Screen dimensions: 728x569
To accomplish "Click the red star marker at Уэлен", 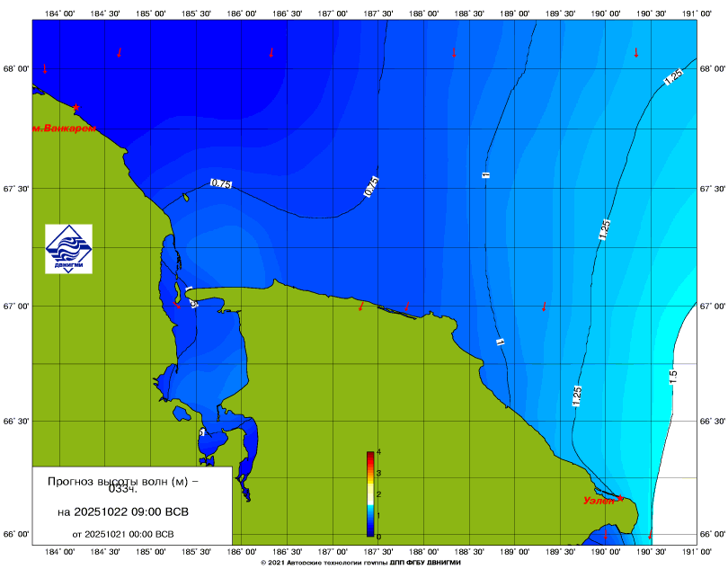I will (620, 497).
